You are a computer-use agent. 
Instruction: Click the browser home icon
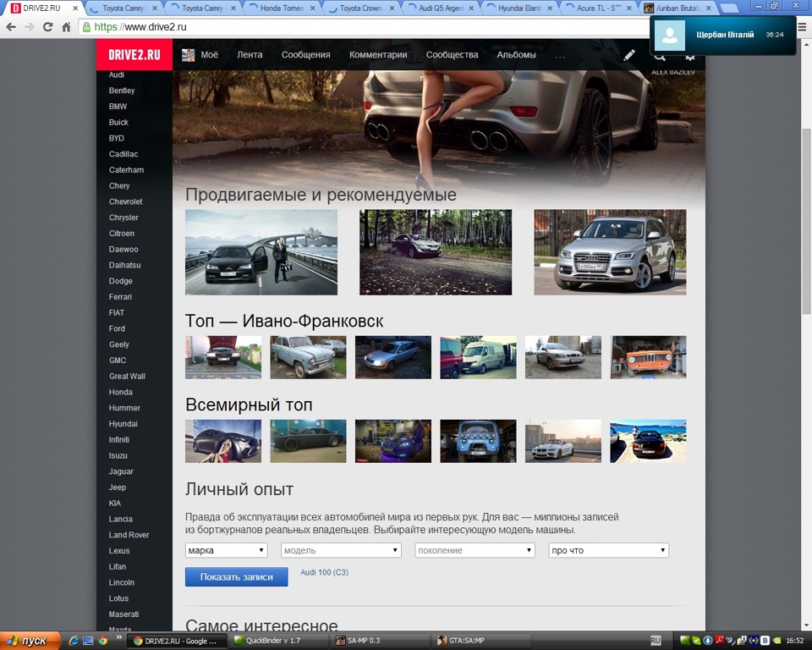tap(66, 27)
